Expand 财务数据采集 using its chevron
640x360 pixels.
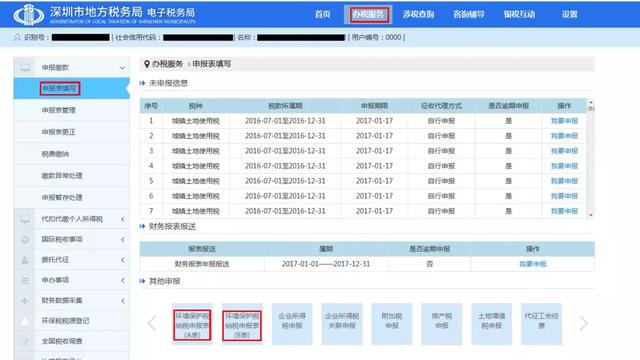click(x=123, y=301)
